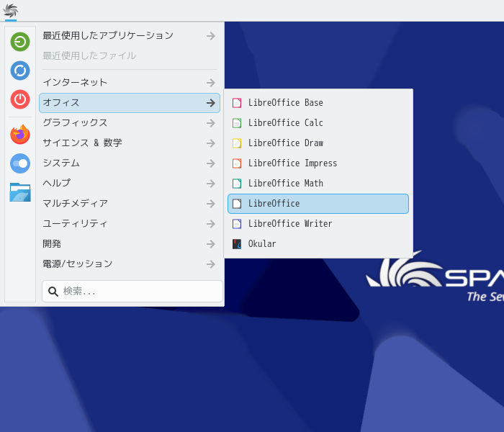
Task: Launch LibreOffice Math from submenu
Action: tap(318, 184)
